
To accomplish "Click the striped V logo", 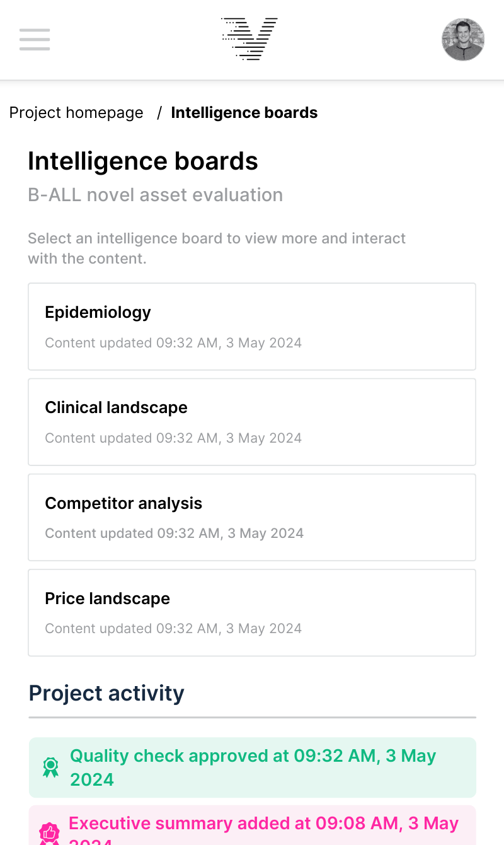I will click(249, 39).
